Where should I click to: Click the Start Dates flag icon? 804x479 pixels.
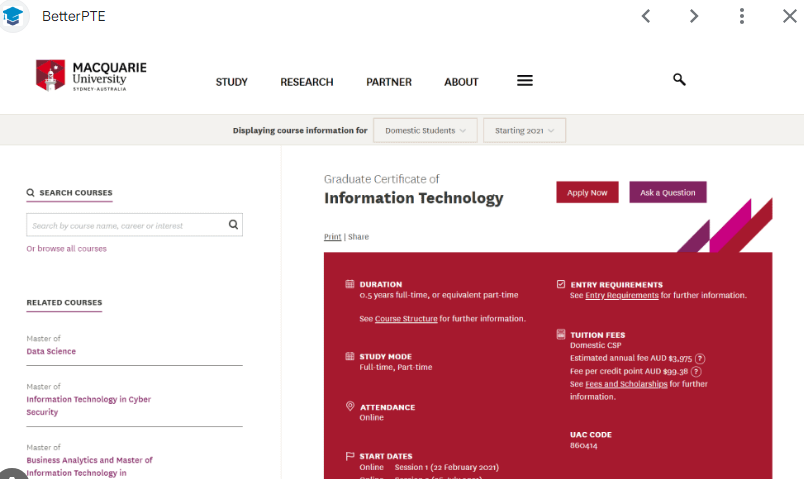[x=350, y=456]
